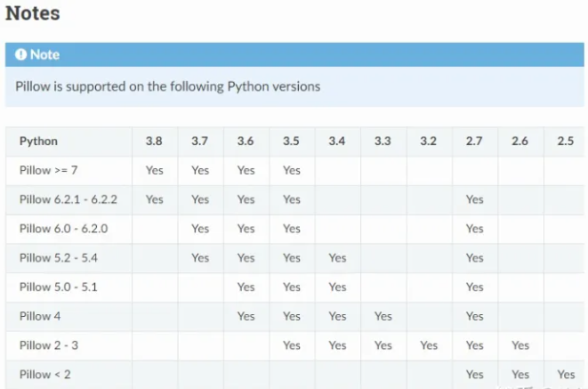This screenshot has width=588, height=389.
Task: Click Yes under 2.5 for Pillow < 2
Action: point(566,375)
